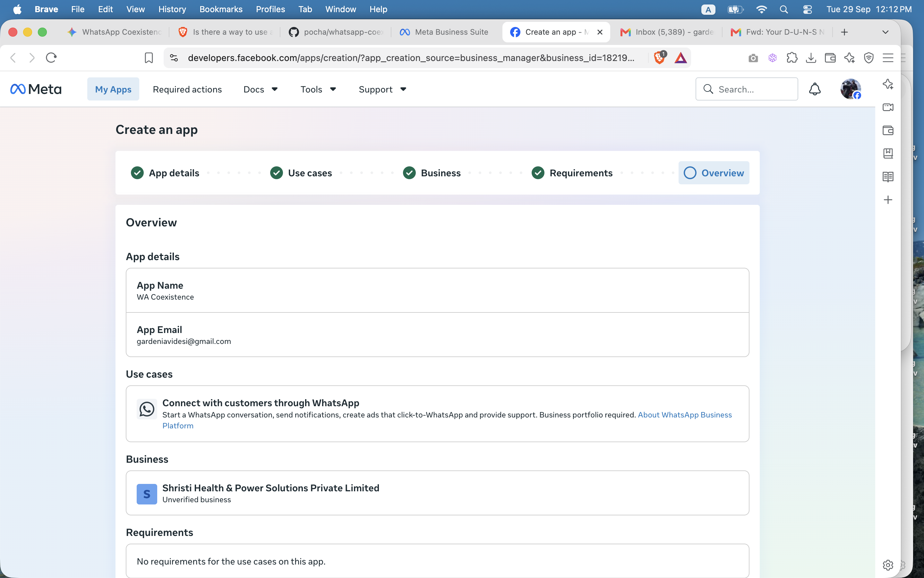Open Brave Wallet from the toolbar
The height and width of the screenshot is (578, 924).
point(830,58)
